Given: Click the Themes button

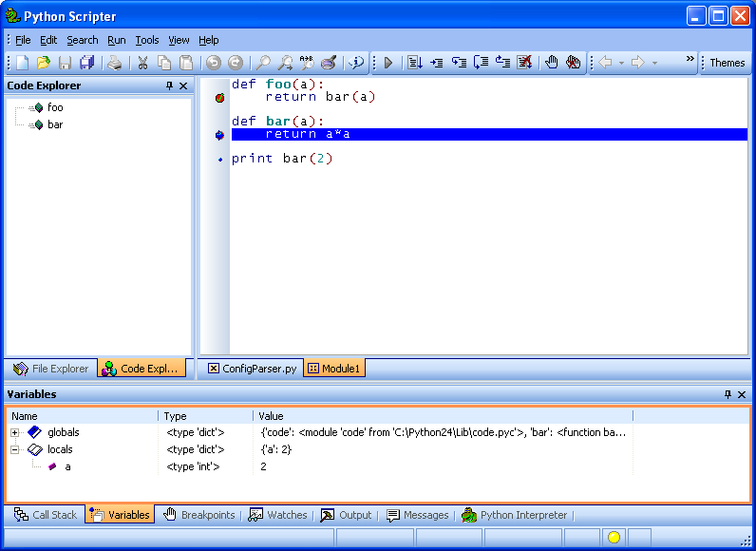Looking at the screenshot, I should (727, 63).
